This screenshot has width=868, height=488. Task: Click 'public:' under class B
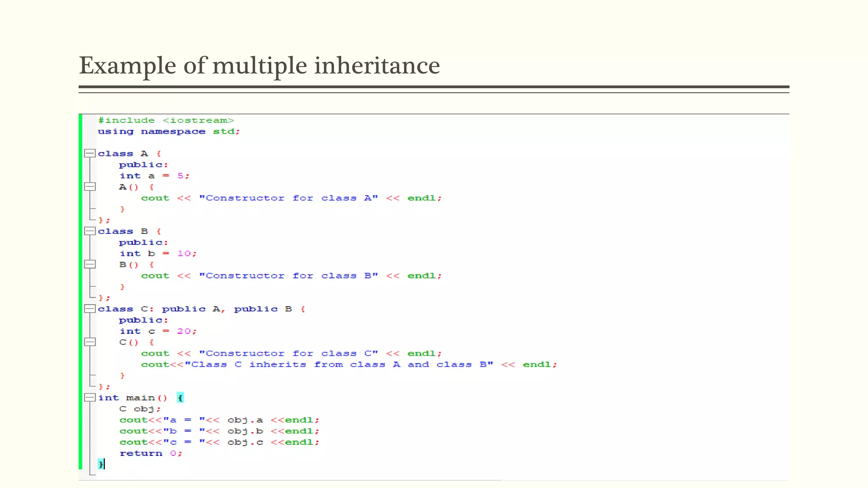coord(143,242)
